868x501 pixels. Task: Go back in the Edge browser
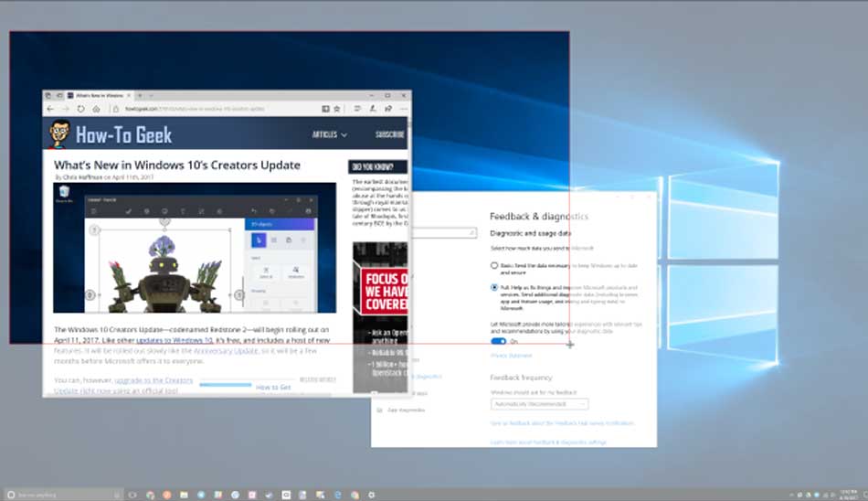point(50,109)
